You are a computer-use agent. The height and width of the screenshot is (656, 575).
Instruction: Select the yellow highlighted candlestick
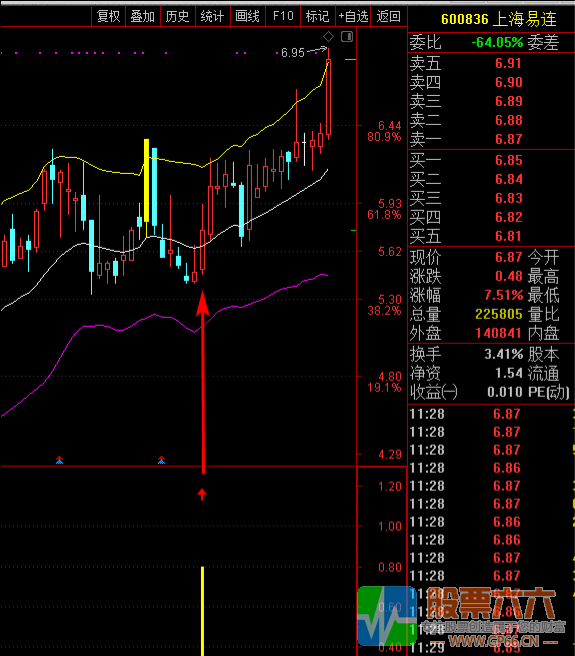pyautogui.click(x=146, y=180)
